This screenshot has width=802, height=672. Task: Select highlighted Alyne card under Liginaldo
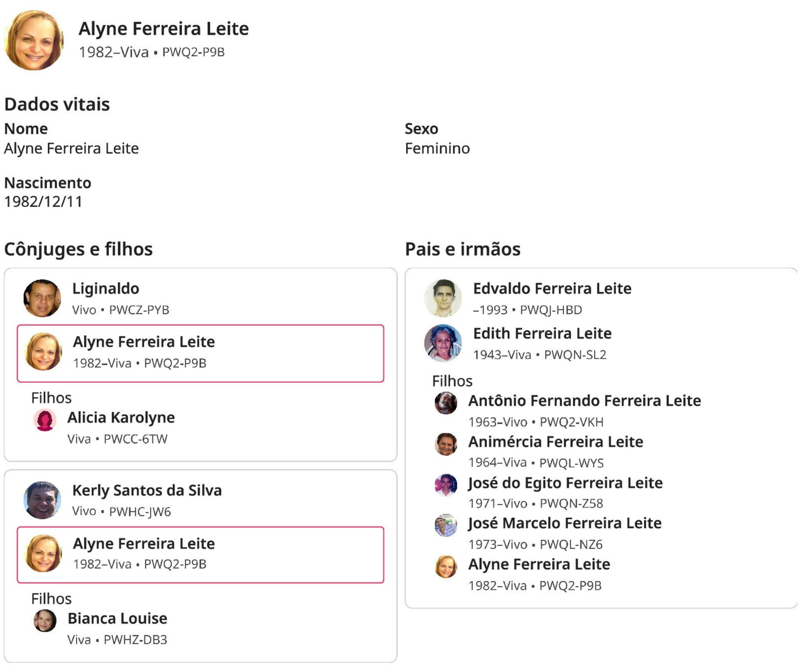(x=200, y=353)
